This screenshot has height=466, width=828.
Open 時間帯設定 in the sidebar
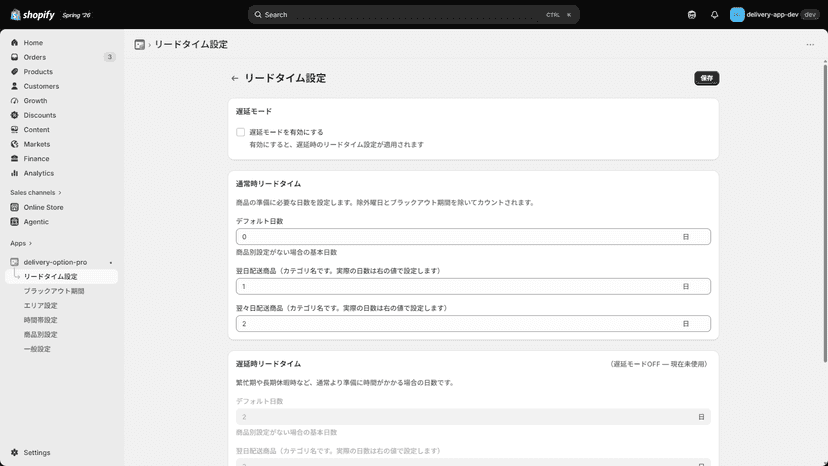41,320
